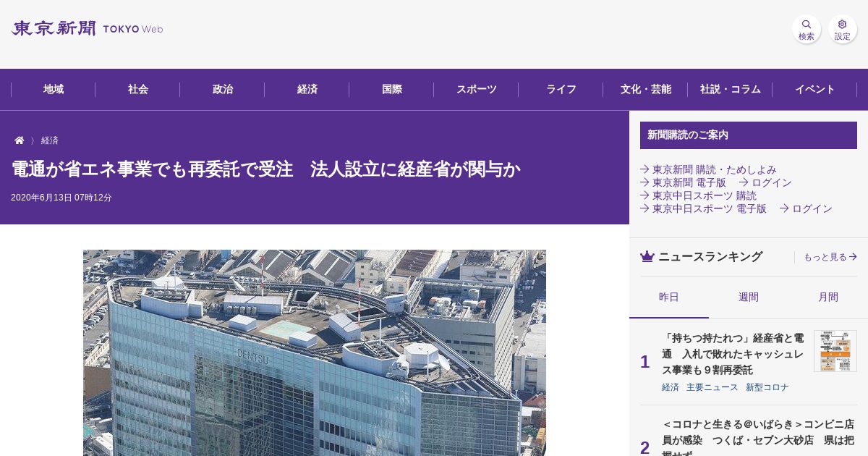868x456 pixels.
Task: Click ログイン next to 東京新聞 電子版
Action: click(765, 182)
